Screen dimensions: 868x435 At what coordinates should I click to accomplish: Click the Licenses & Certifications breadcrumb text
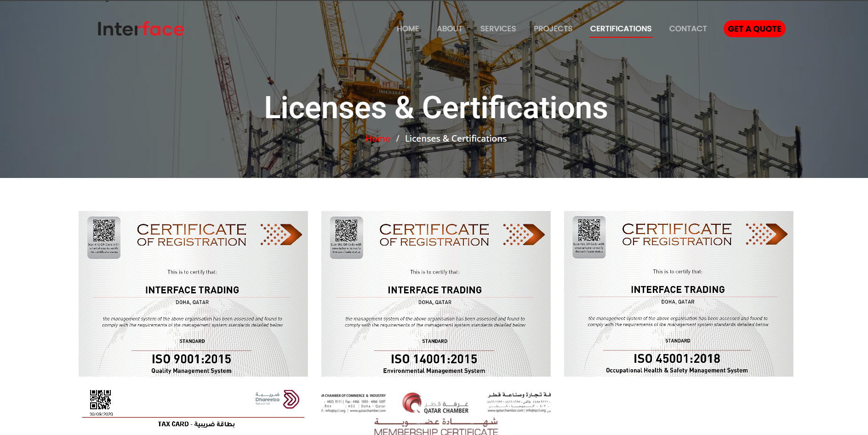pyautogui.click(x=456, y=138)
